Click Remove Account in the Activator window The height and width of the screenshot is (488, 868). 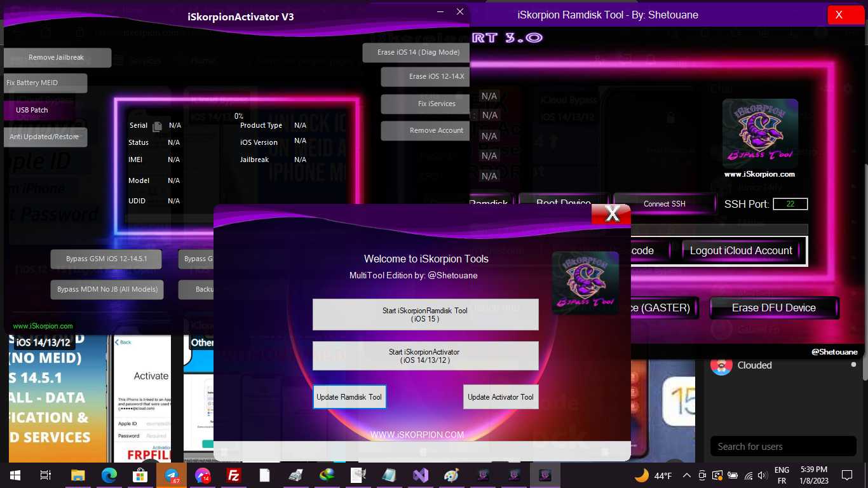click(x=426, y=130)
